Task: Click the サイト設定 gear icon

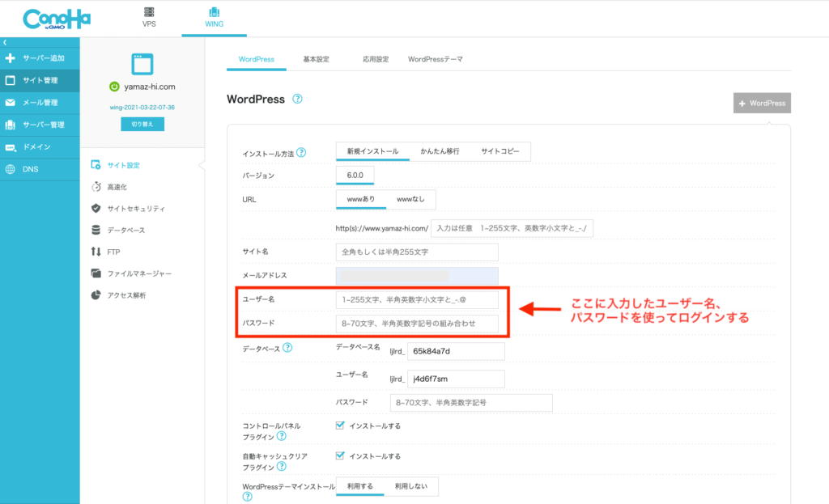Action: tap(96, 165)
